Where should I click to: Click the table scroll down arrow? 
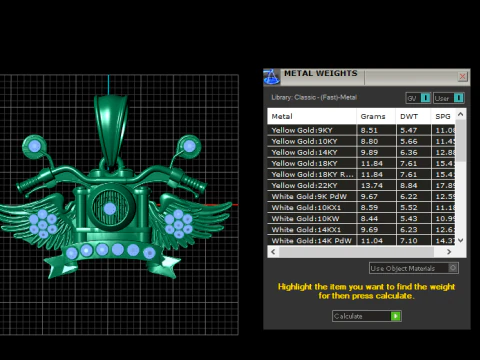(461, 240)
